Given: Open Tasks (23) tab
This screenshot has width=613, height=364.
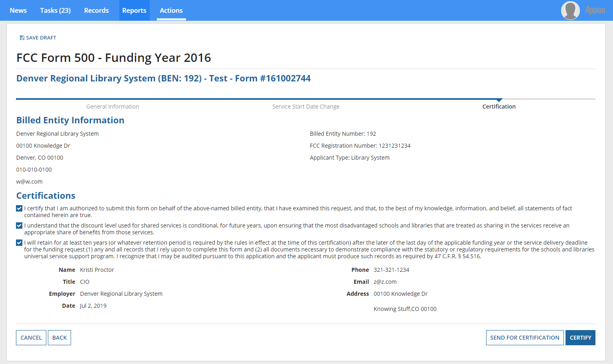Looking at the screenshot, I should click(x=55, y=10).
